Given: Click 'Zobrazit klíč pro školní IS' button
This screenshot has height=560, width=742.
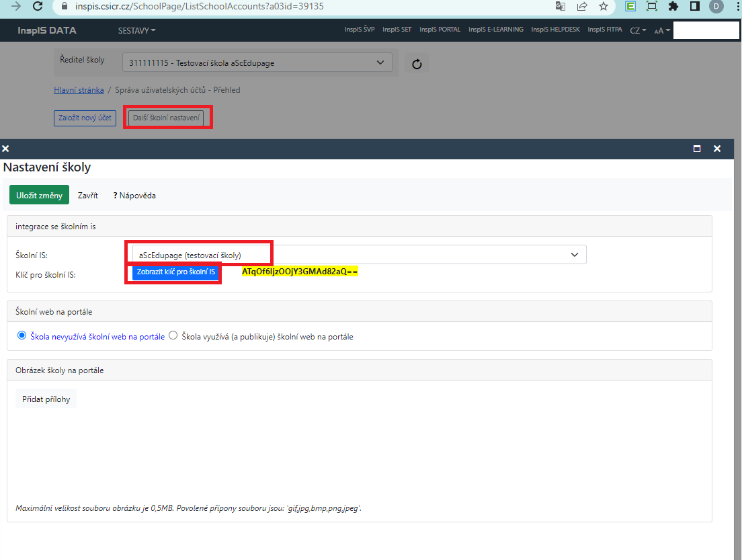Looking at the screenshot, I should 175,272.
